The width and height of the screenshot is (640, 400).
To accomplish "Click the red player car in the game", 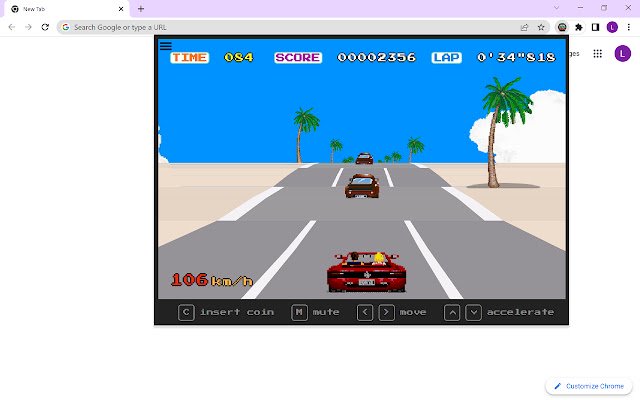I will 366,272.
